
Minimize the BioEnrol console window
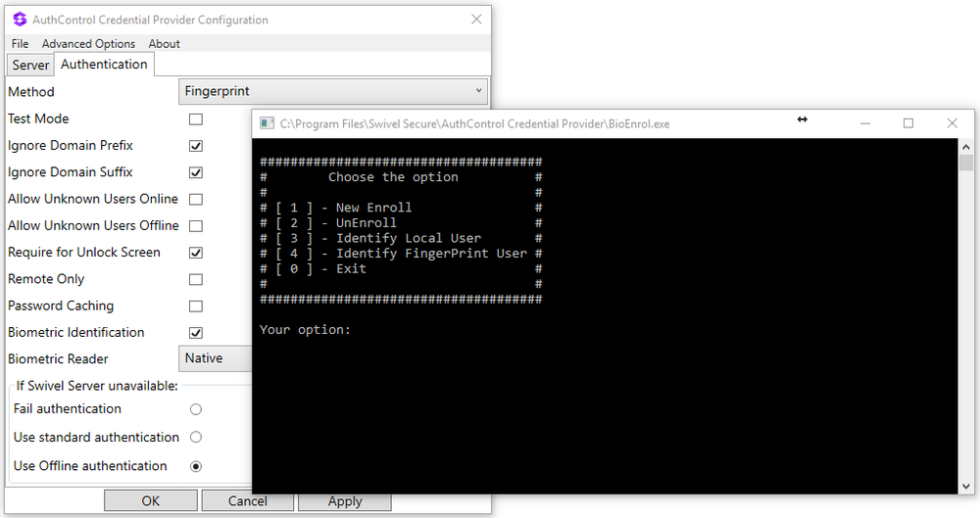(x=864, y=123)
